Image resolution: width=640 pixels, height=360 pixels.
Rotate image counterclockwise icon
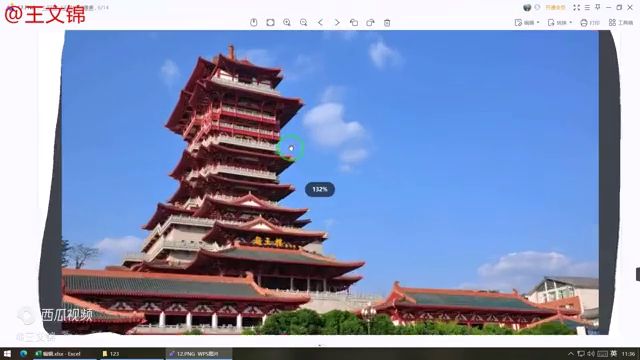354,22
